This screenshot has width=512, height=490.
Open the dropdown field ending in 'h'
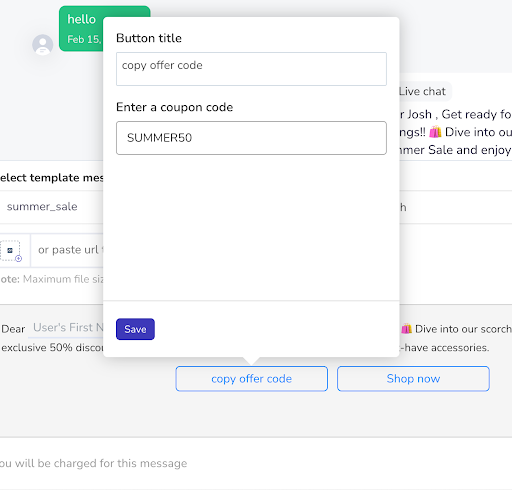pos(456,207)
